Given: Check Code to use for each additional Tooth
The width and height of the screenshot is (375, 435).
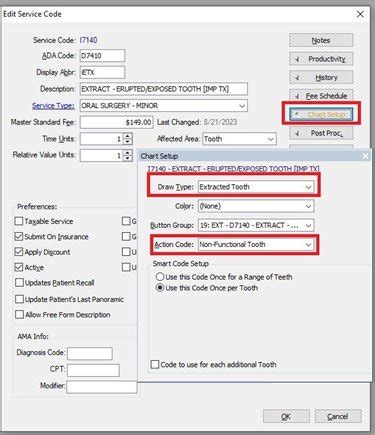Looking at the screenshot, I should (x=155, y=364).
